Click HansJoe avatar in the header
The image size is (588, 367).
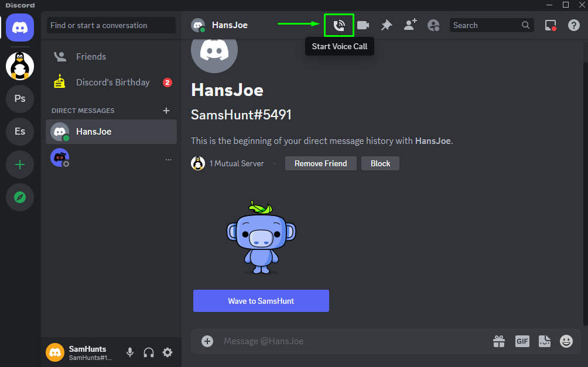(198, 25)
